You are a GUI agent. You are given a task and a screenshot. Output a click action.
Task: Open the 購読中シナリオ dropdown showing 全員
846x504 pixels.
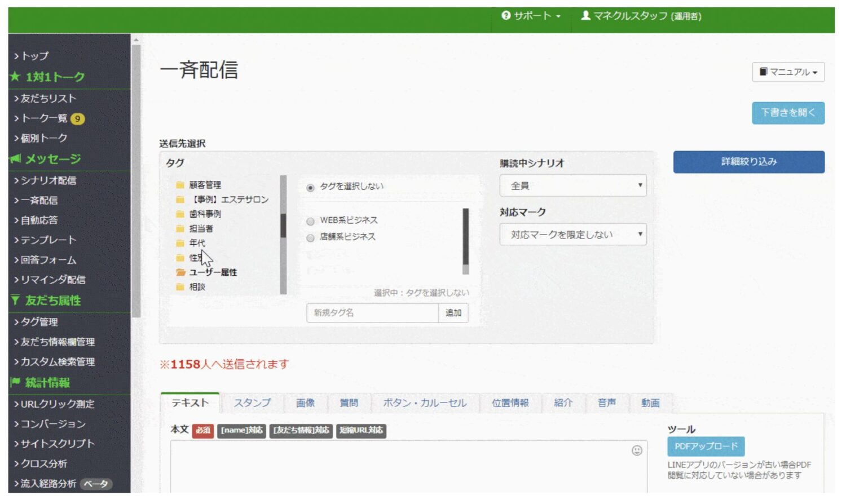click(572, 185)
